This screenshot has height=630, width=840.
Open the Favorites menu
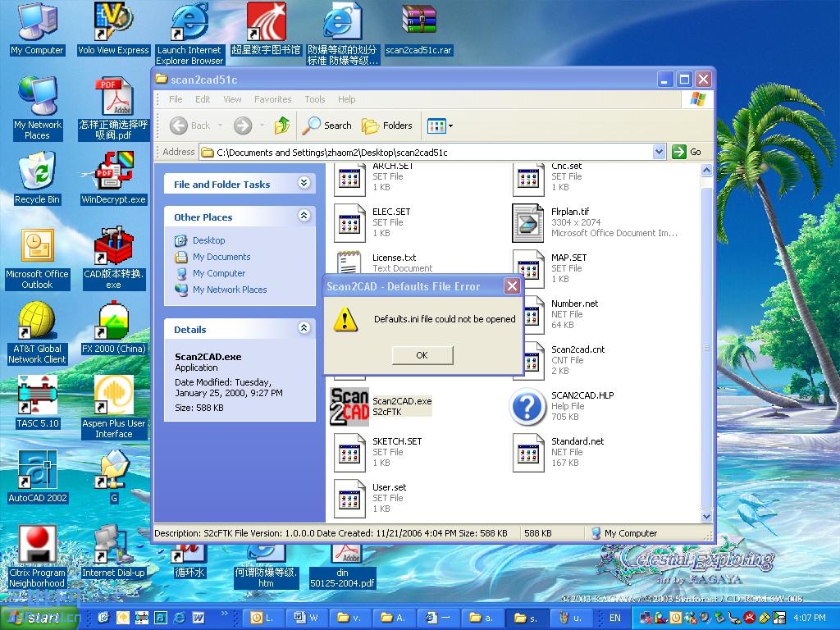click(x=272, y=99)
